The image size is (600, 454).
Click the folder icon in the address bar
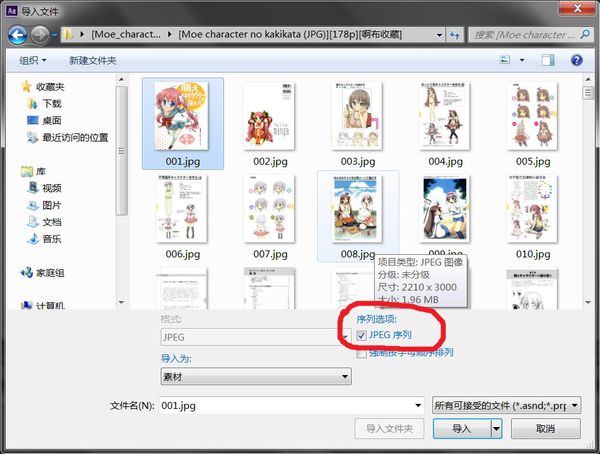tap(68, 34)
